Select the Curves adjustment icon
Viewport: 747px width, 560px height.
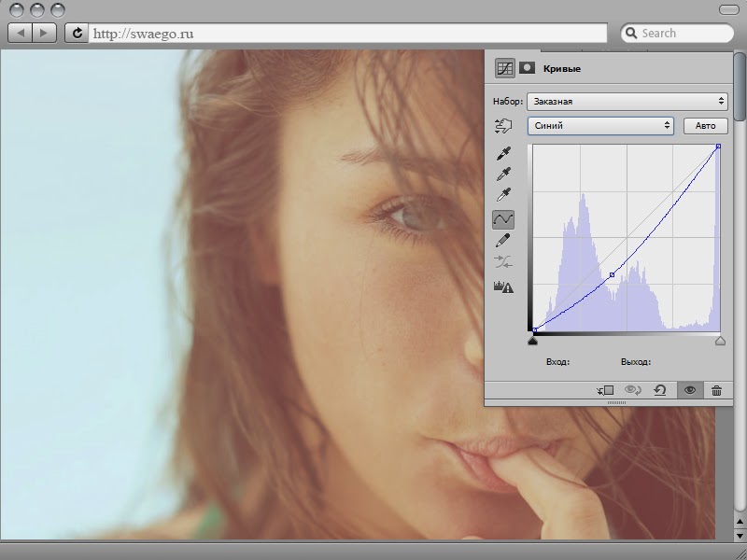[504, 68]
